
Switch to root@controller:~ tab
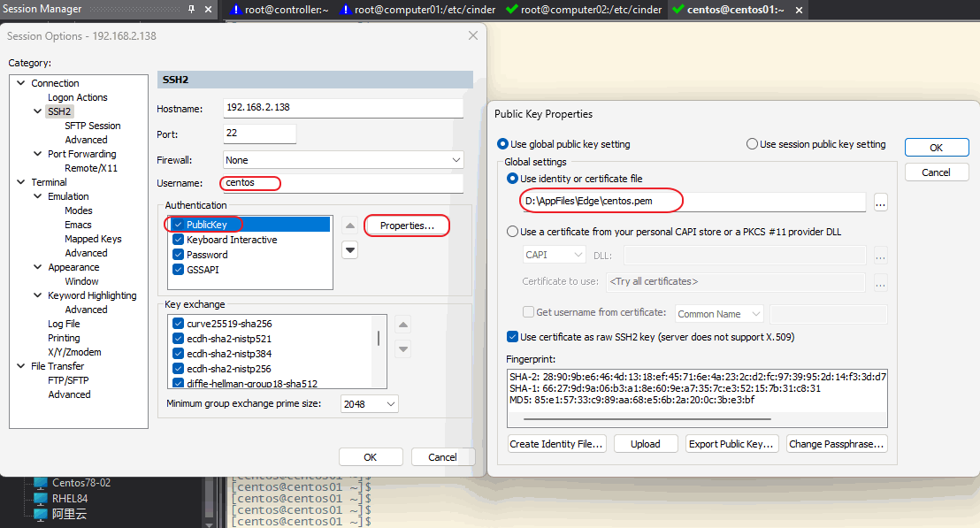pos(279,10)
